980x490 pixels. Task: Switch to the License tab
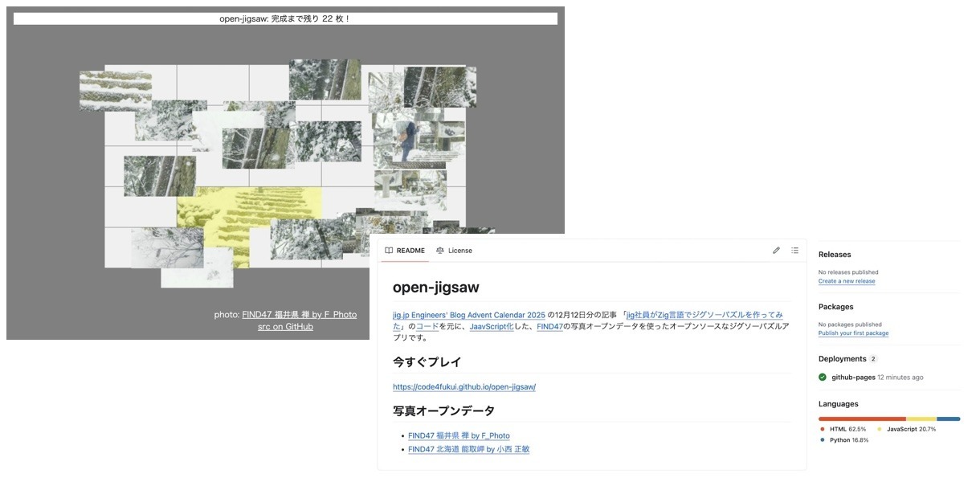tap(459, 251)
